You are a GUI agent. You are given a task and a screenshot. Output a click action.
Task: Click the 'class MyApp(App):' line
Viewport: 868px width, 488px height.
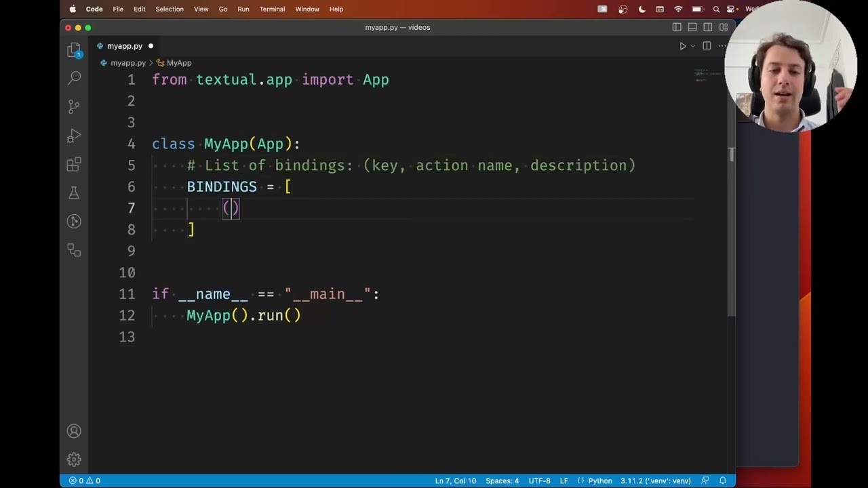pyautogui.click(x=226, y=144)
